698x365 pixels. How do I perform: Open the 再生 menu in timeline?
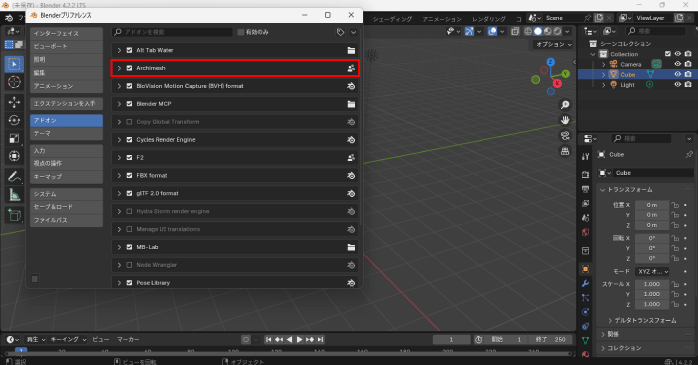(36, 340)
